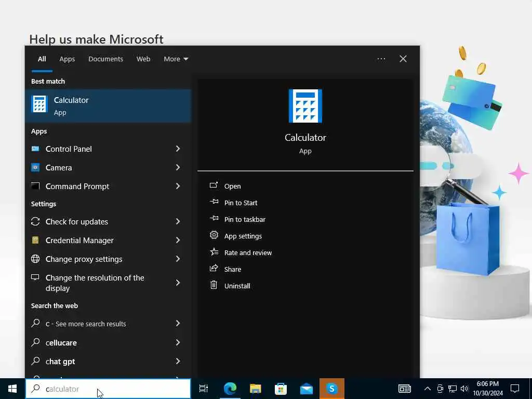Click the taskbar search input field
The height and width of the screenshot is (399, 532).
click(108, 389)
